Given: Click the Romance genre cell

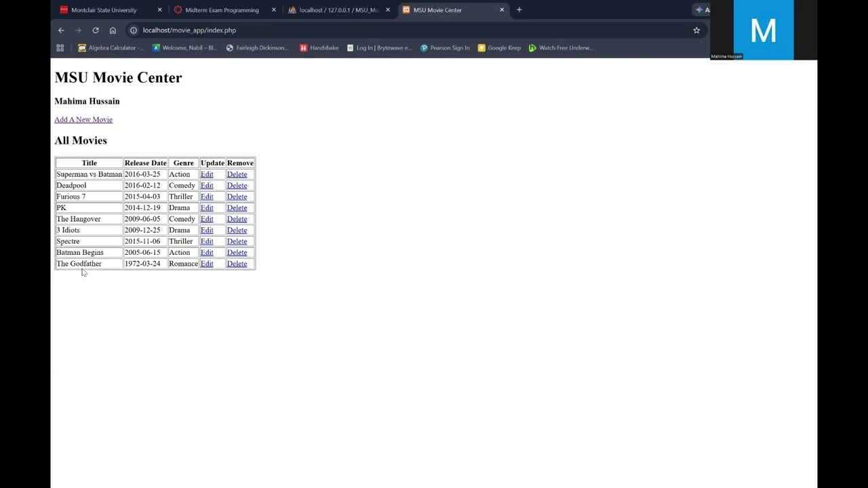Looking at the screenshot, I should click(183, 264).
